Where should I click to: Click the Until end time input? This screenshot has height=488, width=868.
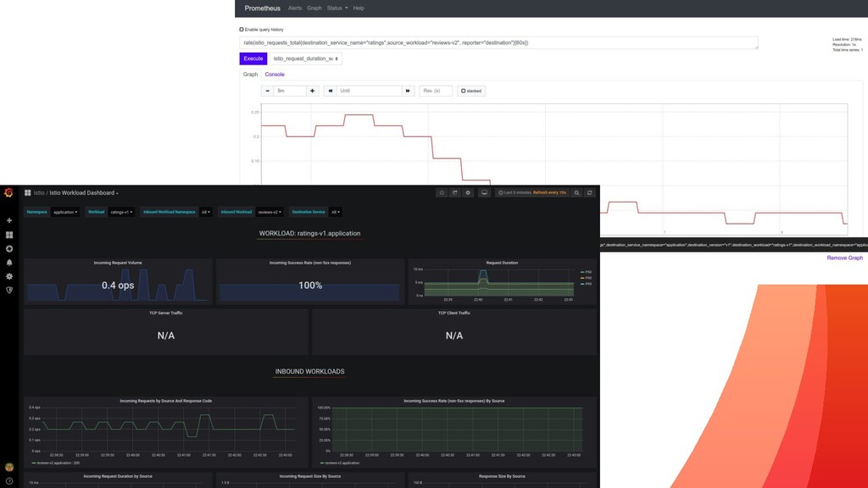(370, 91)
